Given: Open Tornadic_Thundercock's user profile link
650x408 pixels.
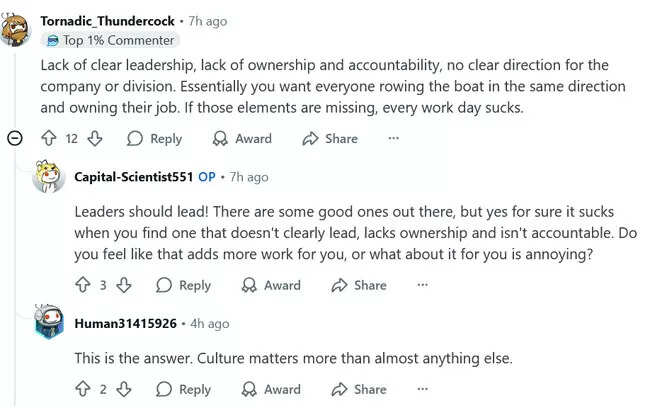Looking at the screenshot, I should coord(108,20).
